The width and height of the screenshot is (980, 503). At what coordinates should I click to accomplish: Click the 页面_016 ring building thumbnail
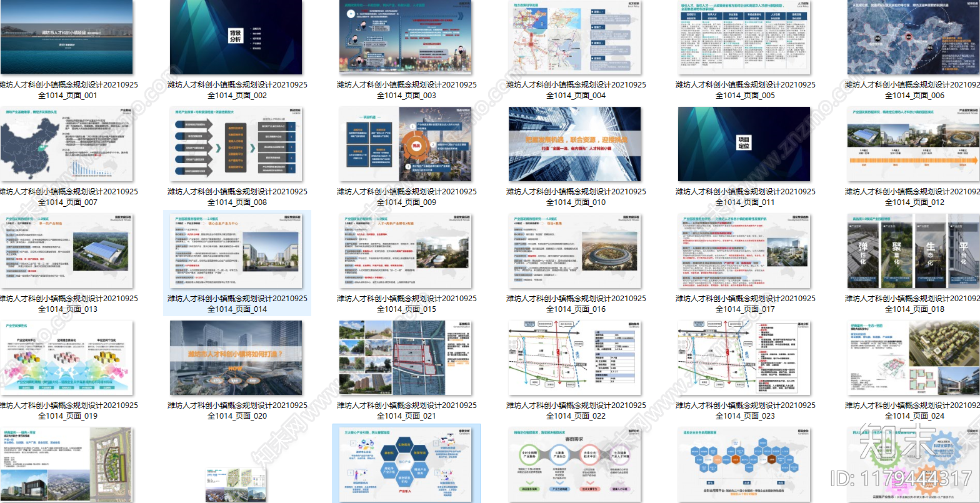574,251
